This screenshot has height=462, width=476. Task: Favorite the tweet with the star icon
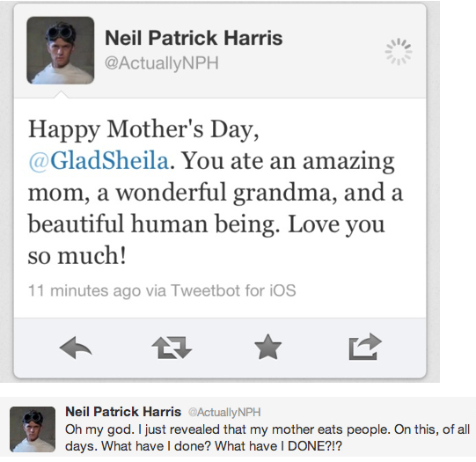(268, 347)
